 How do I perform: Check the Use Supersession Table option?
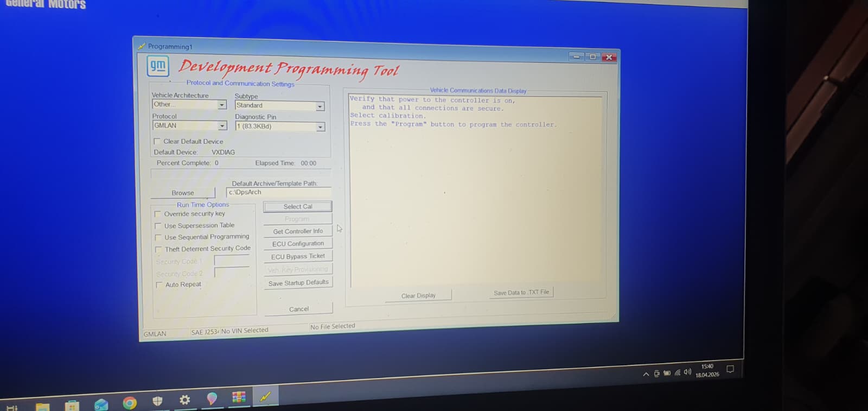click(x=158, y=226)
